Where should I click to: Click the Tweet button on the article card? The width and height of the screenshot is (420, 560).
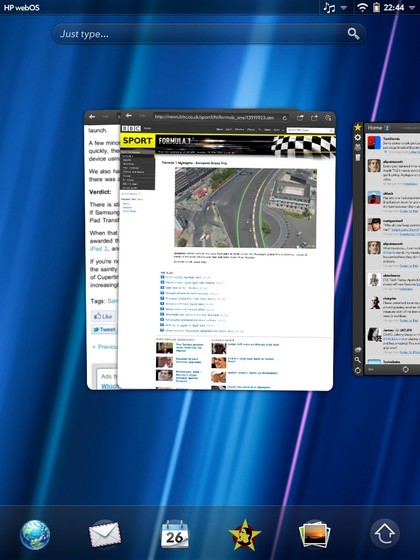coord(104,329)
